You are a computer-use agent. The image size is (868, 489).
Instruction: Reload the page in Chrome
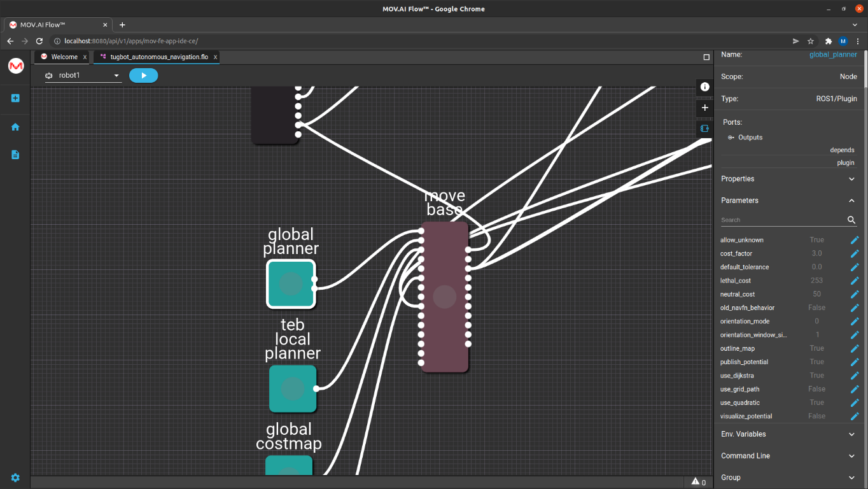tap(39, 41)
